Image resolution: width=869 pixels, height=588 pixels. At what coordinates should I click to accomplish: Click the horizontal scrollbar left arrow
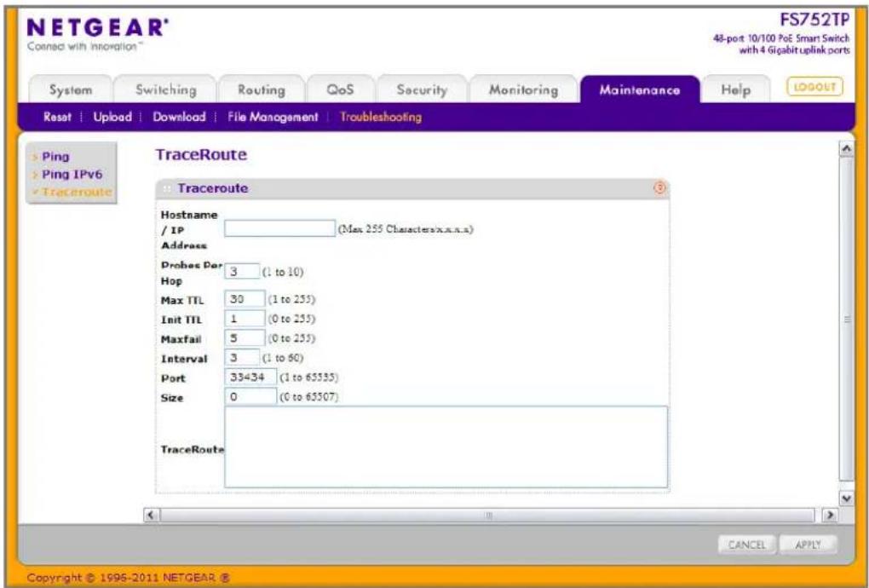tap(151, 515)
